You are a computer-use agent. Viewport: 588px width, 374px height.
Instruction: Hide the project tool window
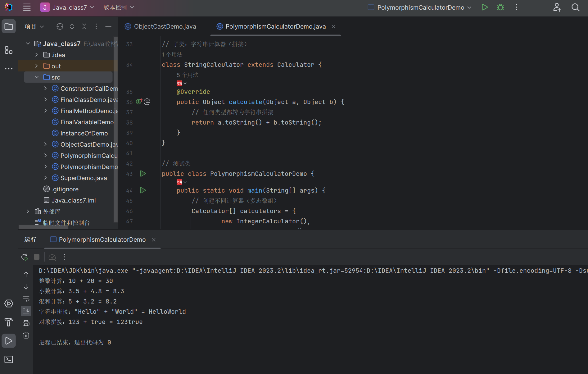[108, 26]
